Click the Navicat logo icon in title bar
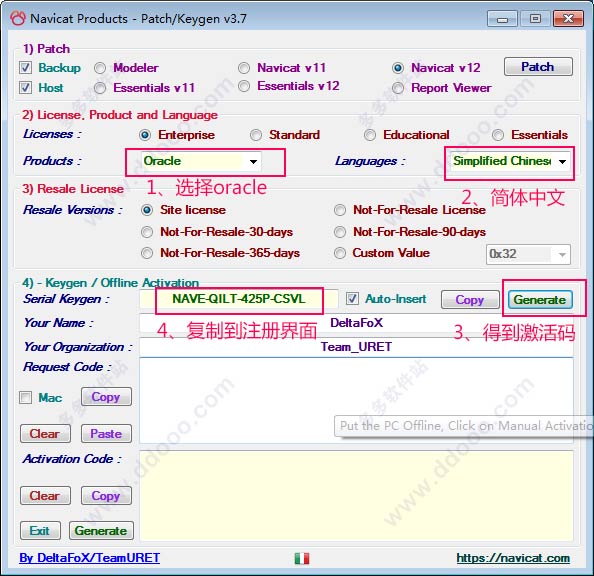The width and height of the screenshot is (594, 576). (x=17, y=18)
